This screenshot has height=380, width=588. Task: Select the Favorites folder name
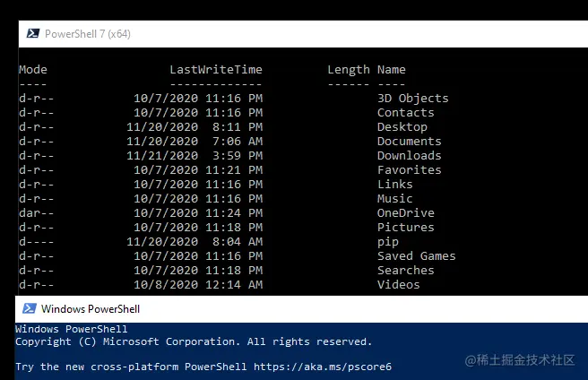point(410,170)
